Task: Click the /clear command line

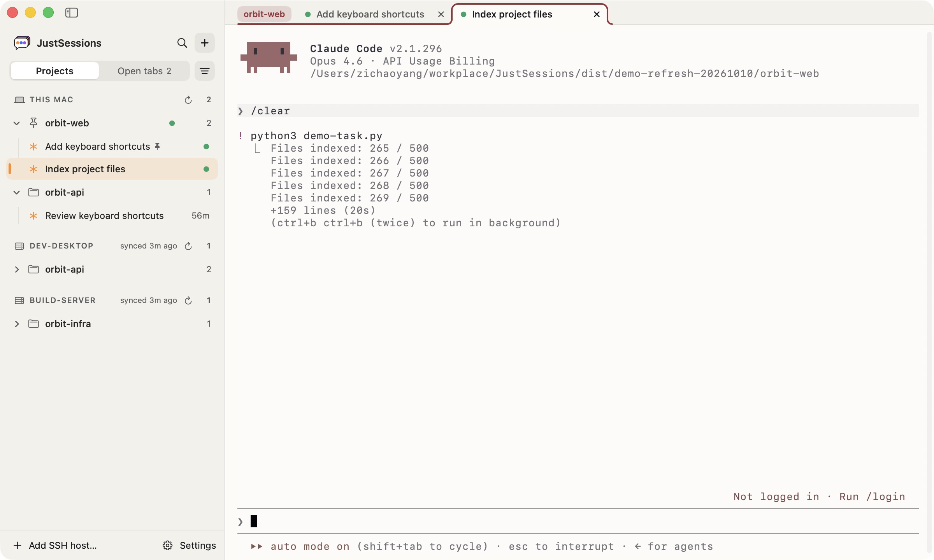Action: [x=578, y=111]
